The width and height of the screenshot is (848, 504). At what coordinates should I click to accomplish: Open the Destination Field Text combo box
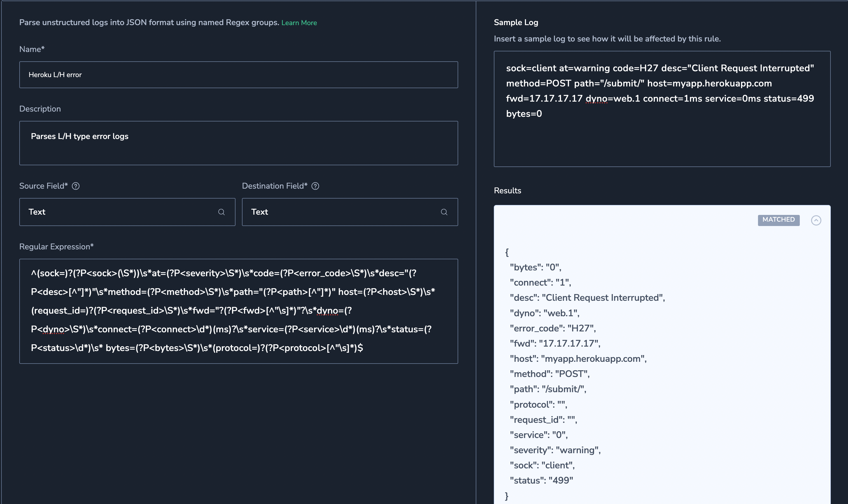340,212
